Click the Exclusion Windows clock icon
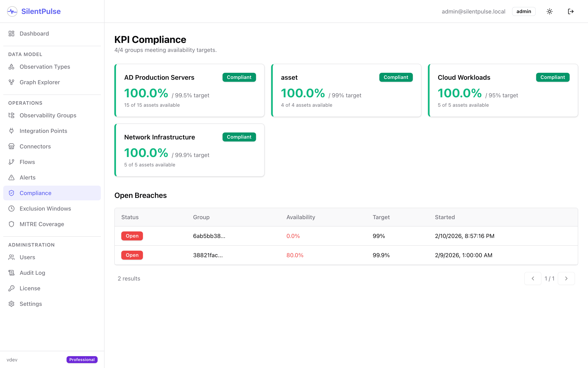The width and height of the screenshot is (588, 368). coord(11,209)
